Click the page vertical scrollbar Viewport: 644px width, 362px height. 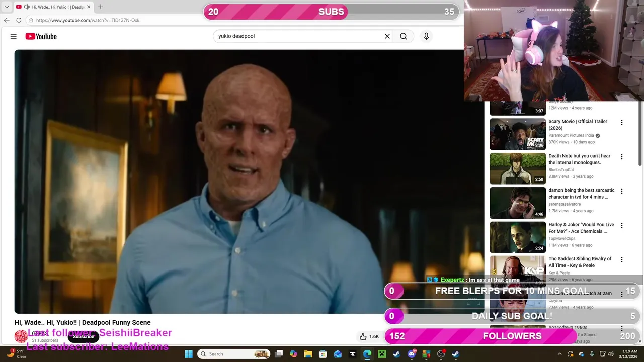click(x=640, y=133)
